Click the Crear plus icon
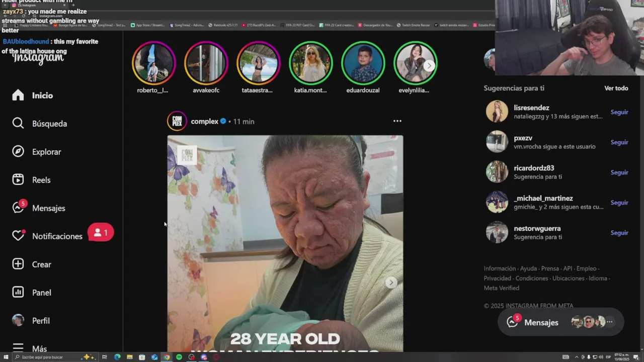Image resolution: width=644 pixels, height=362 pixels. tap(18, 264)
